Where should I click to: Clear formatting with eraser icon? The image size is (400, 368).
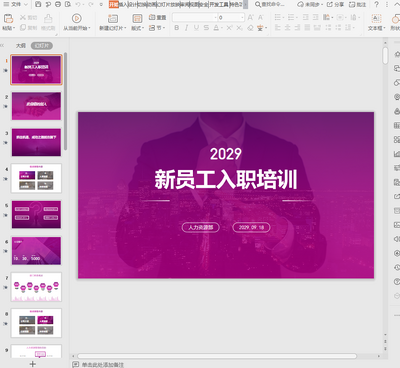coord(250,28)
